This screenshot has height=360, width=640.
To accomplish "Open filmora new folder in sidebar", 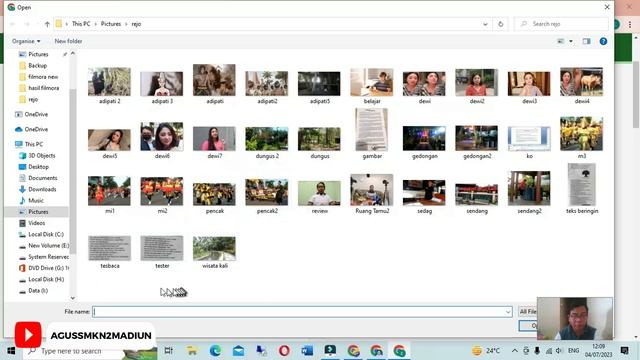I will click(x=43, y=77).
